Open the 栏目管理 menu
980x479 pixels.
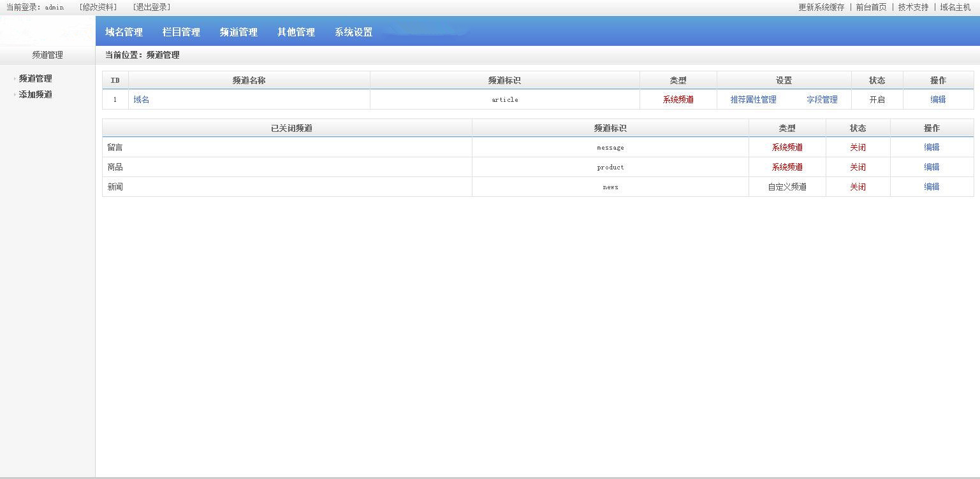pos(181,32)
